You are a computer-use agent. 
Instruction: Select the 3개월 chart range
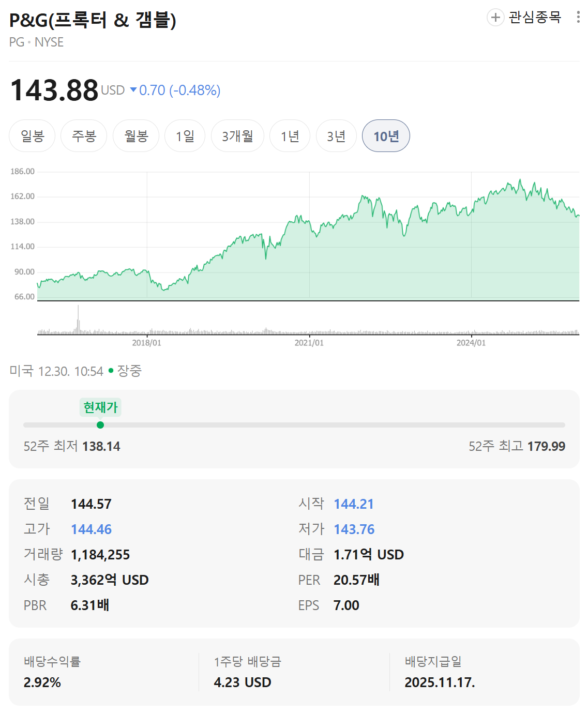point(237,136)
